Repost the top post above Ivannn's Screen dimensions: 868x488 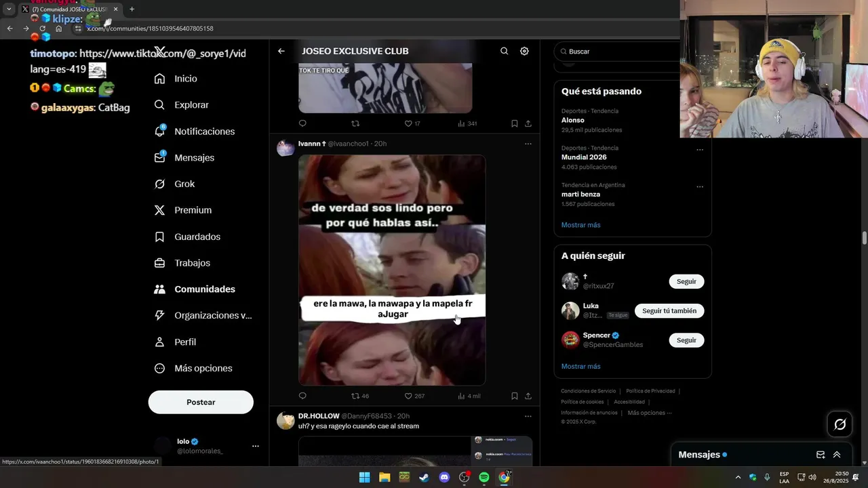coord(355,123)
